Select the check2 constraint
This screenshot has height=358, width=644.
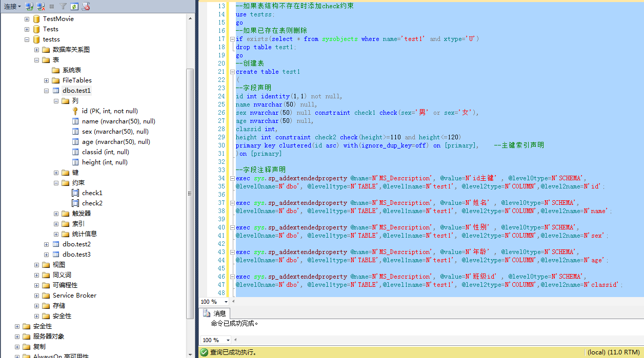point(92,203)
